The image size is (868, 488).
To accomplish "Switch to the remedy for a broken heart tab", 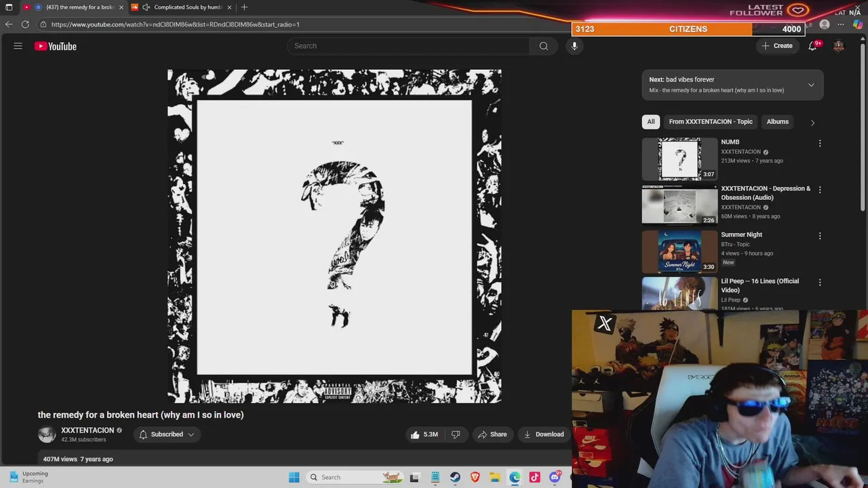I will [x=75, y=7].
